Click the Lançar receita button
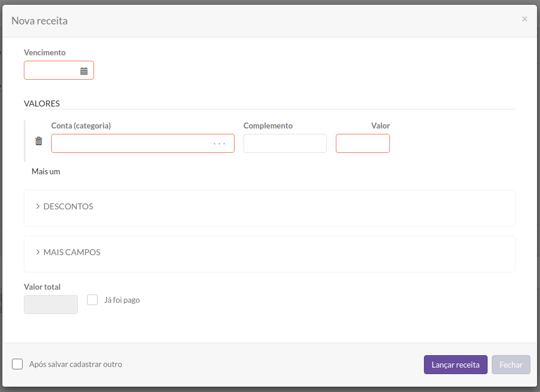This screenshot has height=392, width=540. tap(455, 365)
